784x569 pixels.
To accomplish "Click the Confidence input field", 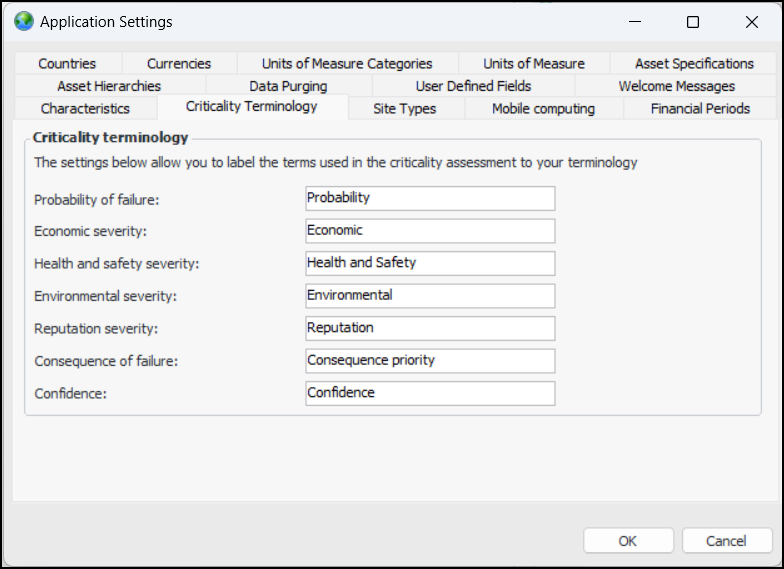I will pyautogui.click(x=430, y=393).
